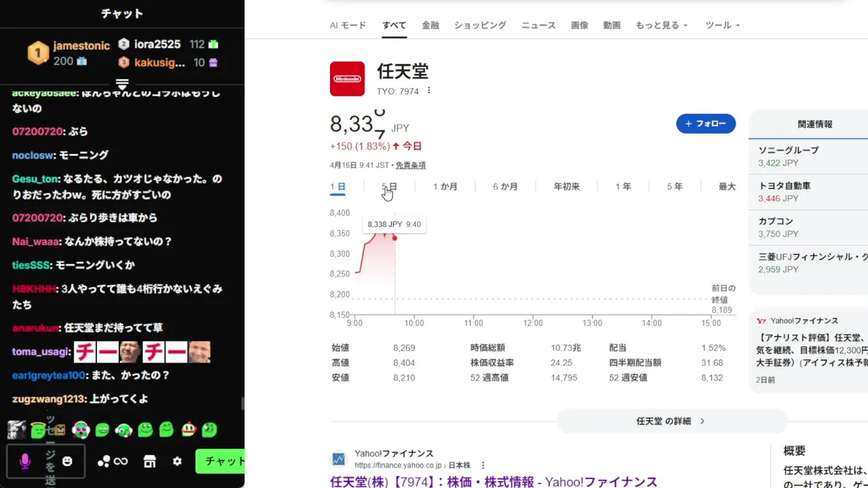This screenshot has height=488, width=868.
Task: Open the アナリスト評価 news headline
Action: click(x=812, y=350)
